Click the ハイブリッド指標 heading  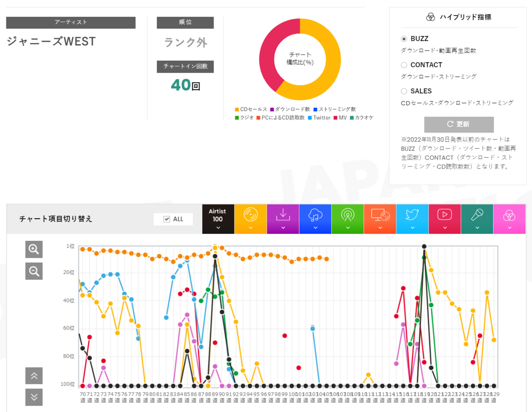[x=465, y=17]
